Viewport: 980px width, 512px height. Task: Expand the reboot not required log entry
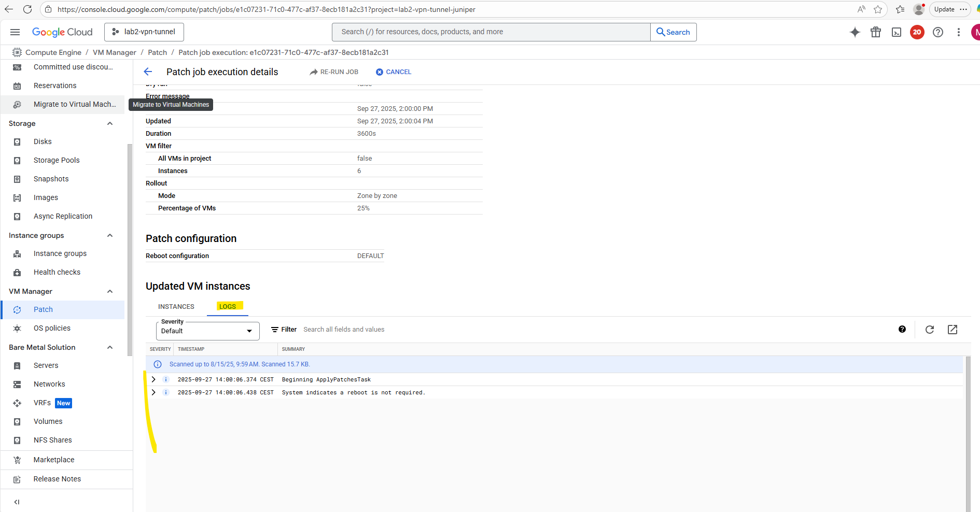coord(153,392)
